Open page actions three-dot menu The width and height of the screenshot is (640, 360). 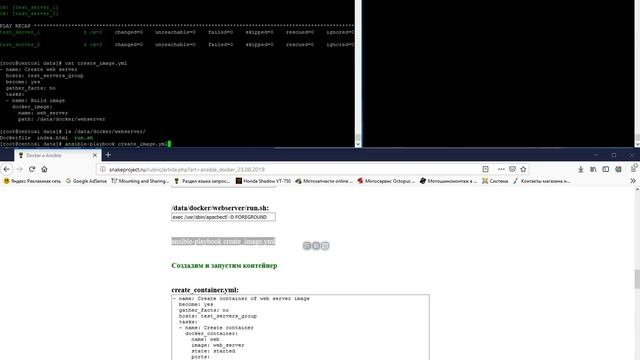[x=501, y=169]
